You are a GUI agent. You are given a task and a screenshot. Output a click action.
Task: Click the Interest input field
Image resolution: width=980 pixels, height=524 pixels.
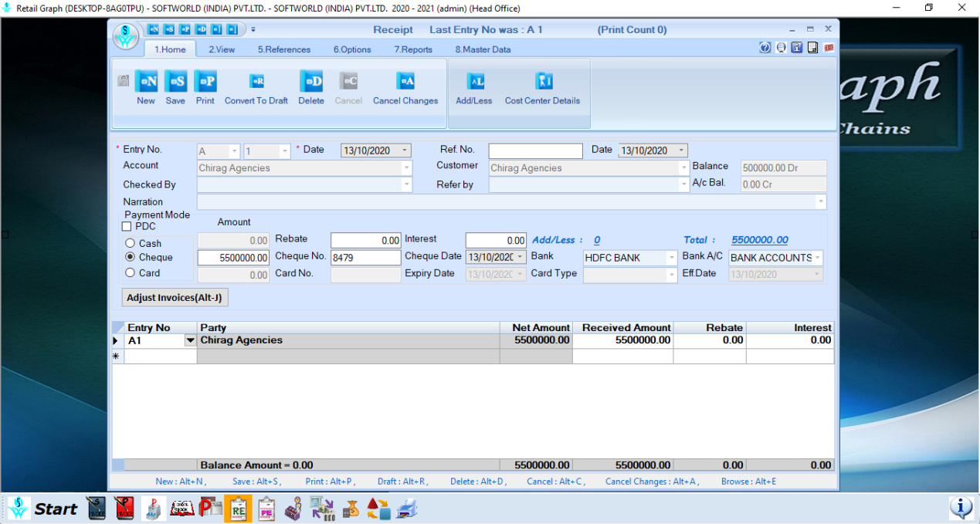pyautogui.click(x=496, y=241)
